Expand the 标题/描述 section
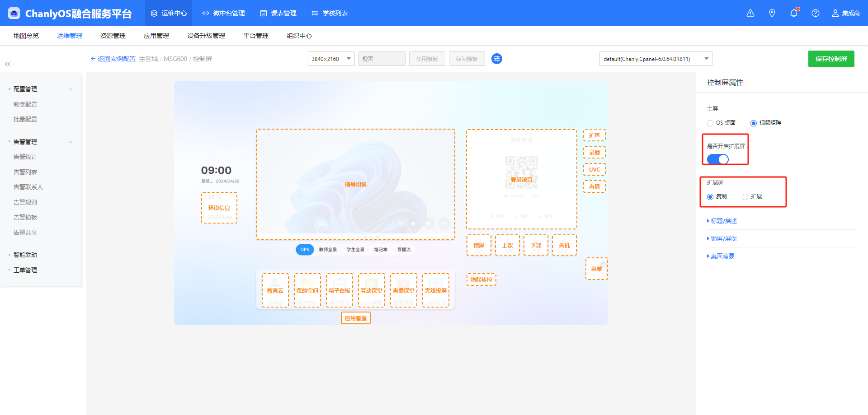The height and width of the screenshot is (415, 868). coord(723,221)
